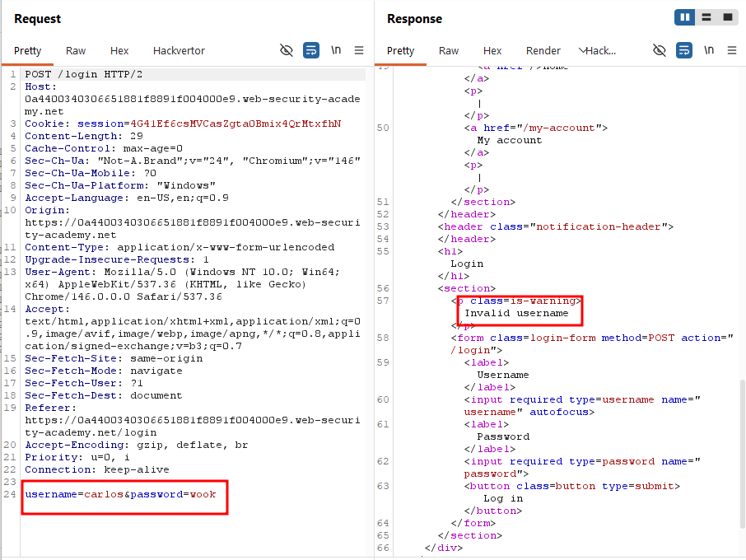The image size is (746, 560).
Task: Switch to Request Pretty tab
Action: click(28, 51)
